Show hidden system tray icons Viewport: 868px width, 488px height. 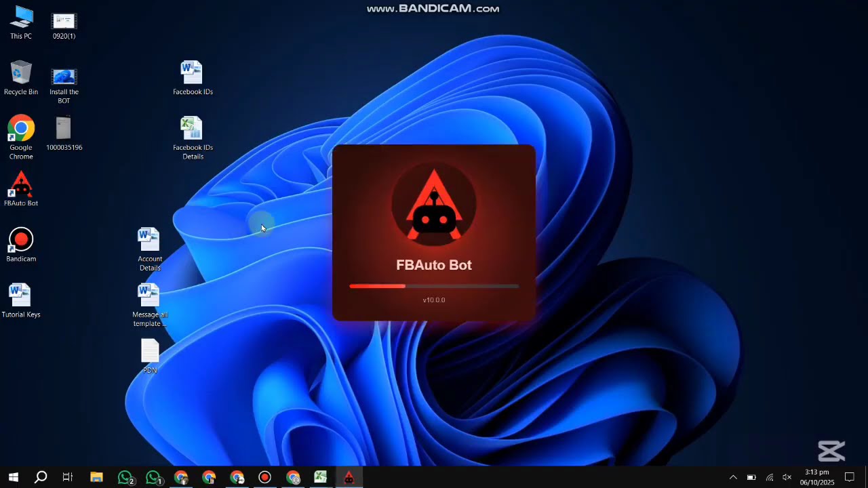tap(733, 477)
